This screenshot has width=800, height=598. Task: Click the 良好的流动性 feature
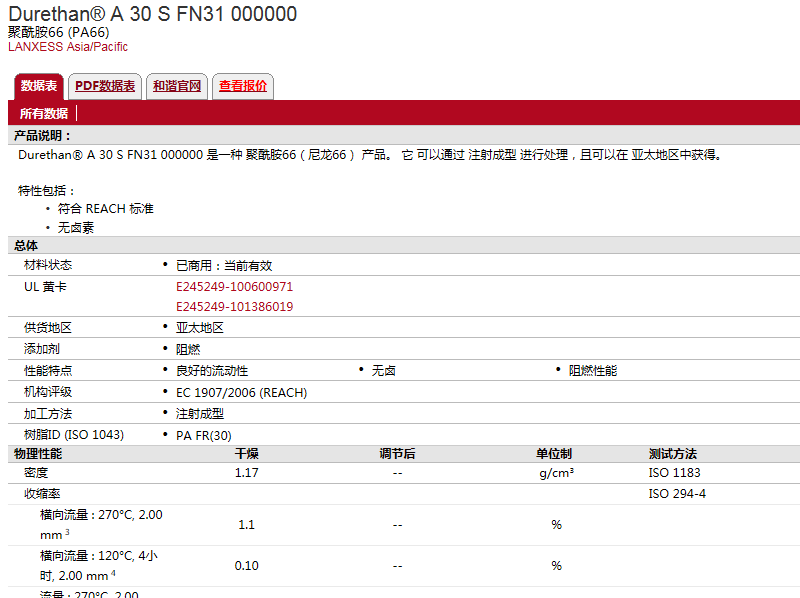pyautogui.click(x=212, y=371)
